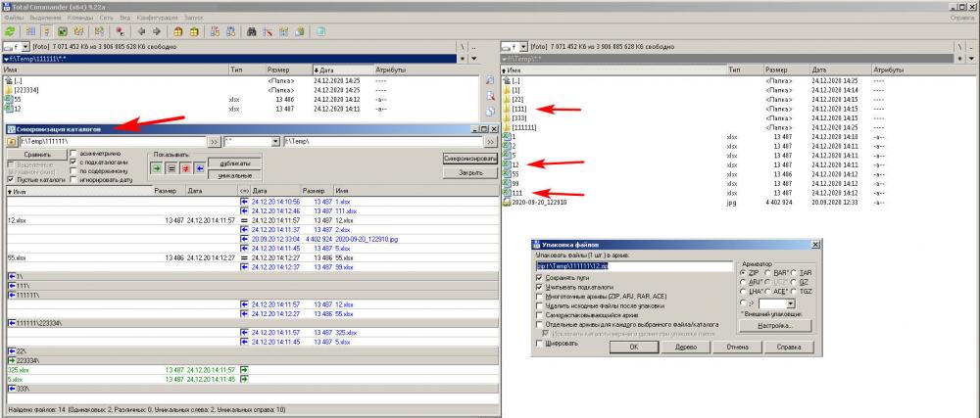The image size is (980, 418).
Task: Click the FTP/network toolbar icon with arrows
Action: coord(214,31)
